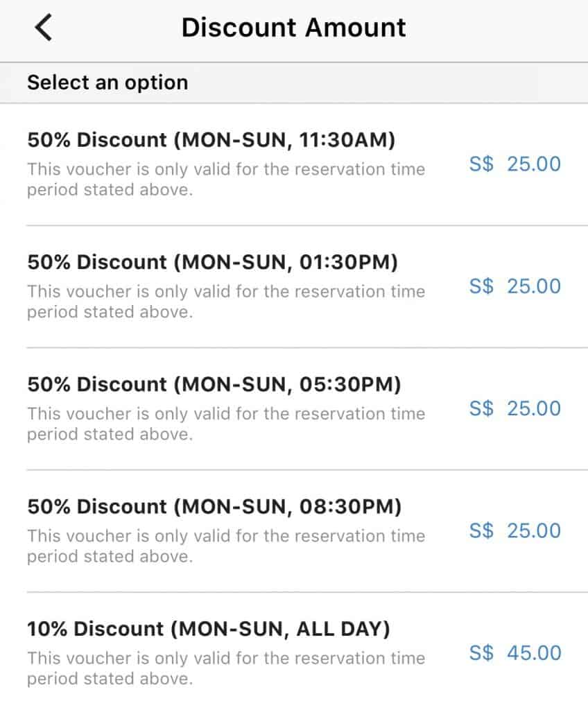This screenshot has width=588, height=710.
Task: Tap the 50% Discount 11:30AM title text
Action: (x=211, y=140)
